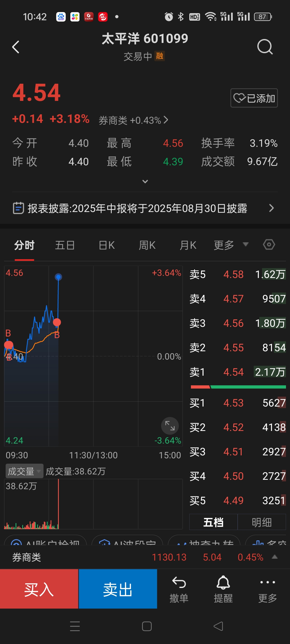Tap Android home button
Screen dimensions: 290x644
[x=147, y=626]
